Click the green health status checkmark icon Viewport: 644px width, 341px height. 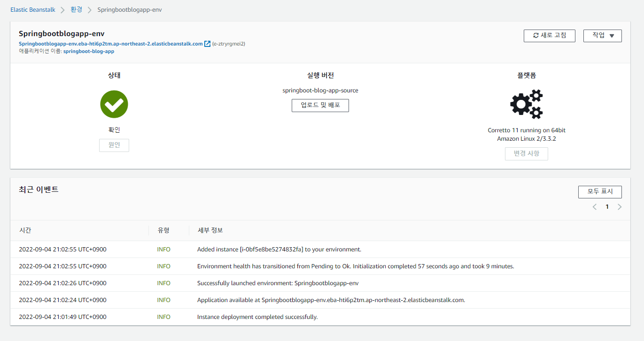point(114,104)
